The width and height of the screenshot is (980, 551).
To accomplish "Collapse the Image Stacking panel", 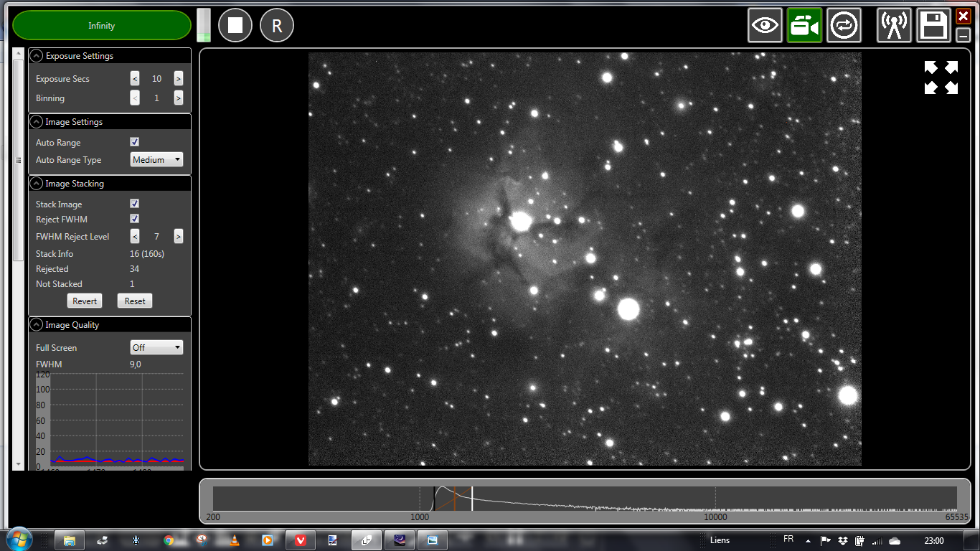I will coord(36,183).
